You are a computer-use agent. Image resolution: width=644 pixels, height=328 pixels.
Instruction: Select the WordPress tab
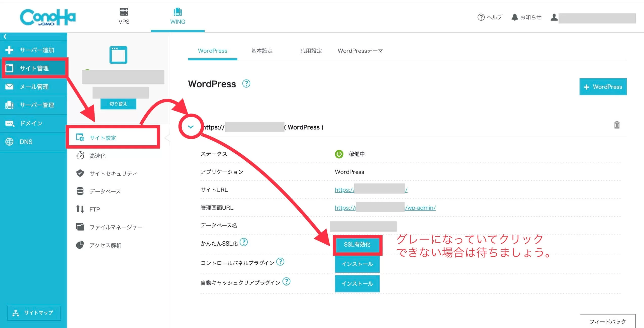click(x=212, y=51)
